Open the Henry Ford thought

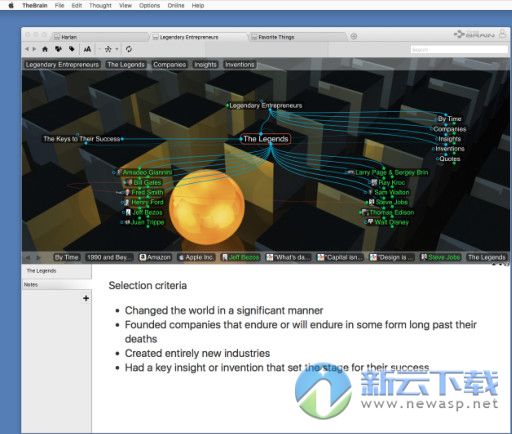pos(147,202)
